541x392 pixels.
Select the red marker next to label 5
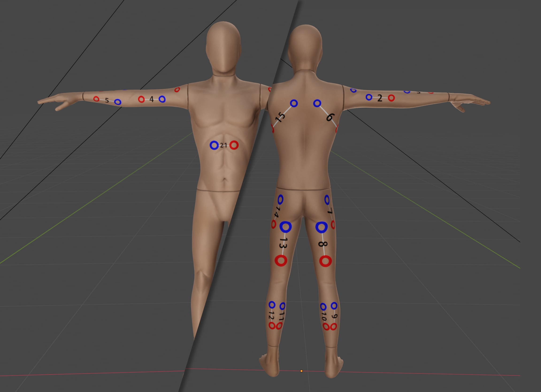point(96,99)
